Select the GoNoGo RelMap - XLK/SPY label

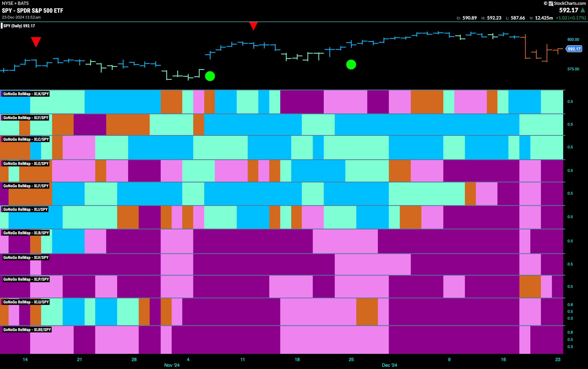26,94
